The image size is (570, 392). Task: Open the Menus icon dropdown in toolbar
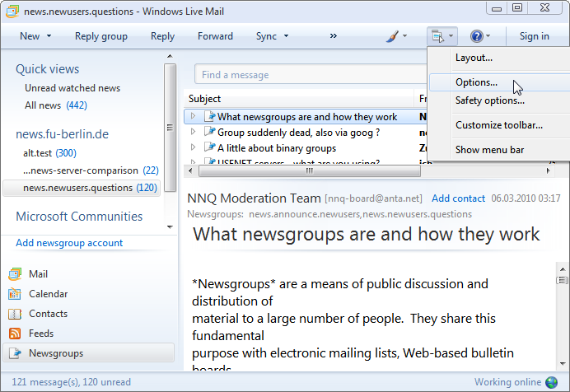[x=441, y=36]
